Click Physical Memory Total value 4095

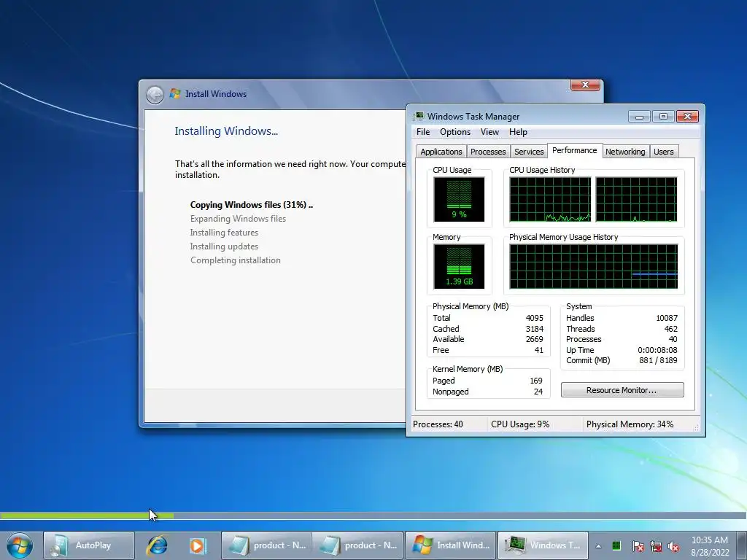[x=534, y=318]
